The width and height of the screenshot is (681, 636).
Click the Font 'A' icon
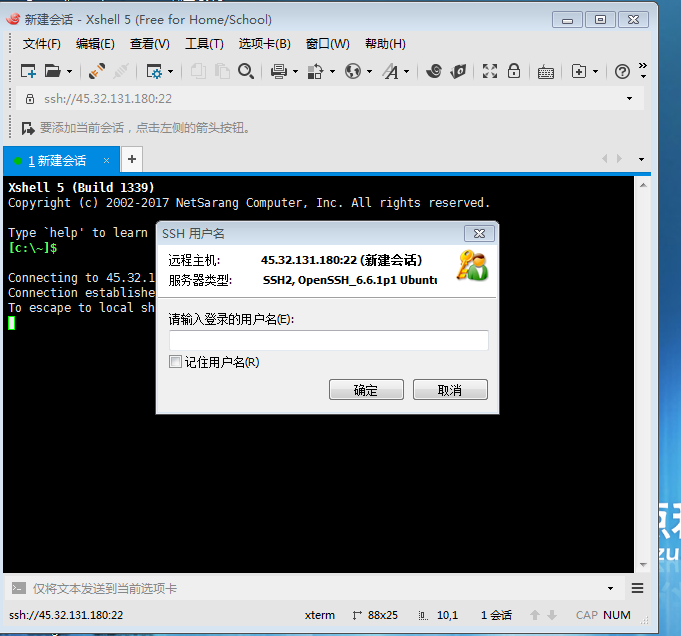(x=390, y=71)
